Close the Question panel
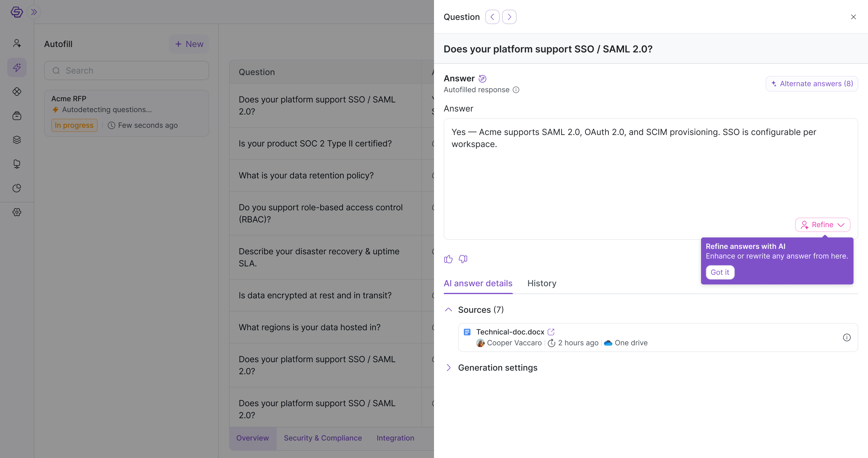This screenshot has width=868, height=458. coord(853,17)
